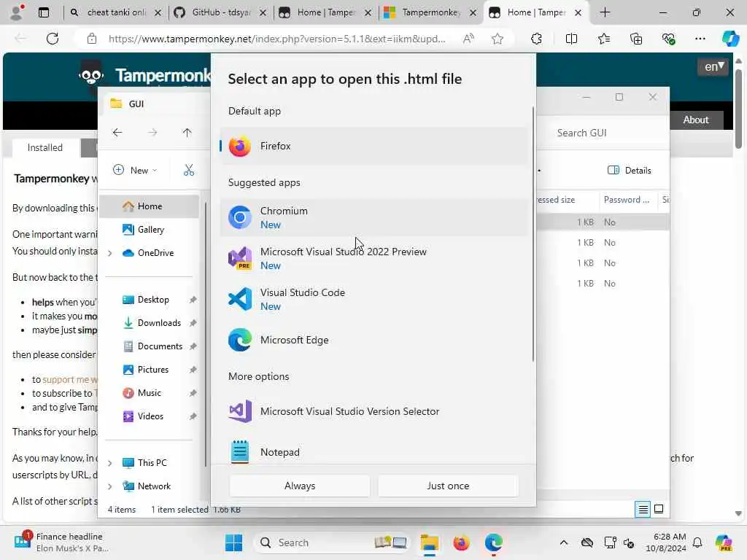The width and height of the screenshot is (747, 560).
Task: Refresh the Tampermonkey page
Action: coord(53,39)
